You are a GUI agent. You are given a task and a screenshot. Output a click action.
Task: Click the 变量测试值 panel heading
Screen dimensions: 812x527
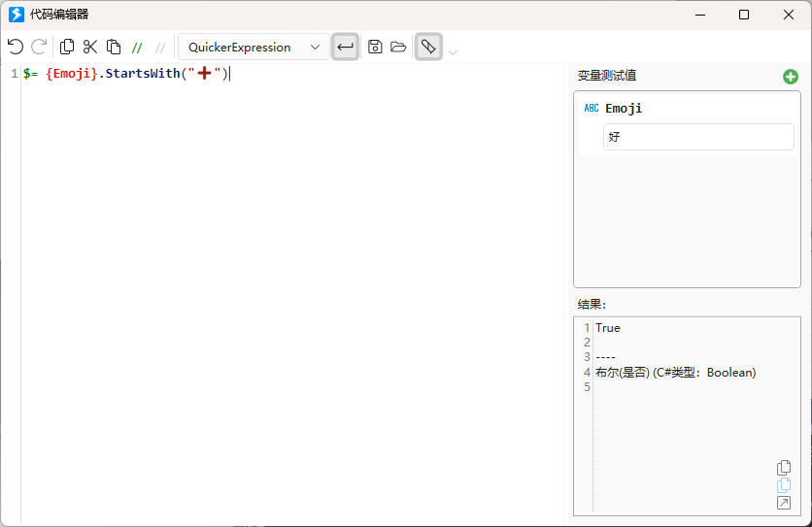click(606, 76)
